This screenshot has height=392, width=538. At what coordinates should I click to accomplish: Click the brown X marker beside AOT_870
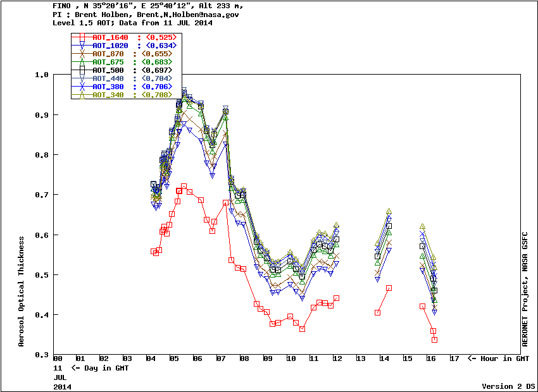(81, 54)
